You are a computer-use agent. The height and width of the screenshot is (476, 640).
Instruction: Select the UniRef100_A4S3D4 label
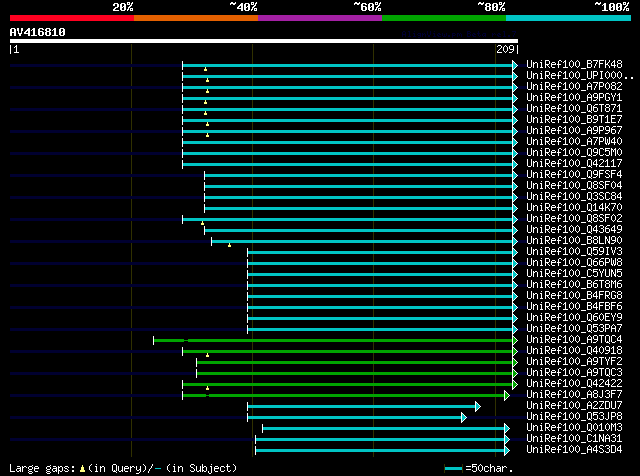(574, 450)
